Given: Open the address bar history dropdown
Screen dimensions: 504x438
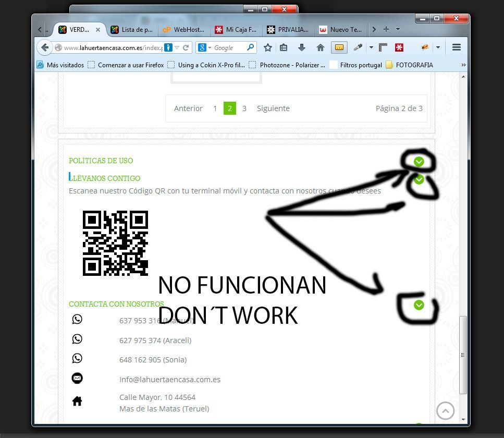Looking at the screenshot, I should [x=177, y=47].
